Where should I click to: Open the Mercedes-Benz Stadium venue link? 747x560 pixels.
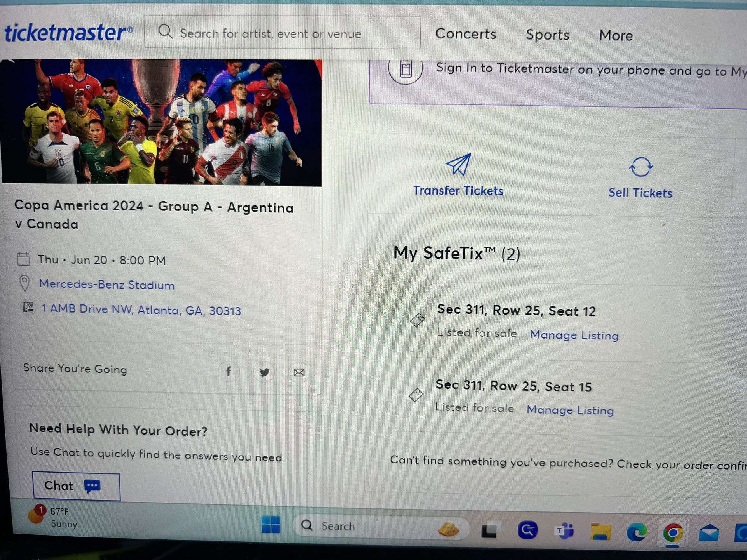click(107, 284)
